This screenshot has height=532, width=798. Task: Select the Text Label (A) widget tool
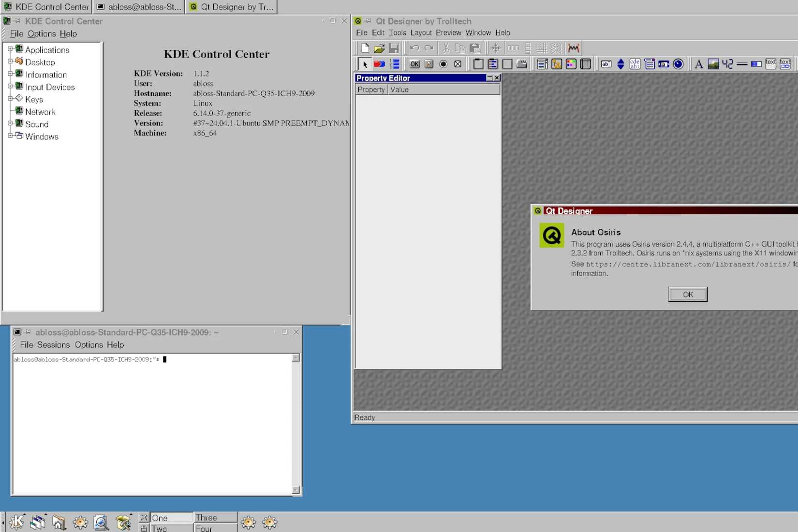pos(698,64)
